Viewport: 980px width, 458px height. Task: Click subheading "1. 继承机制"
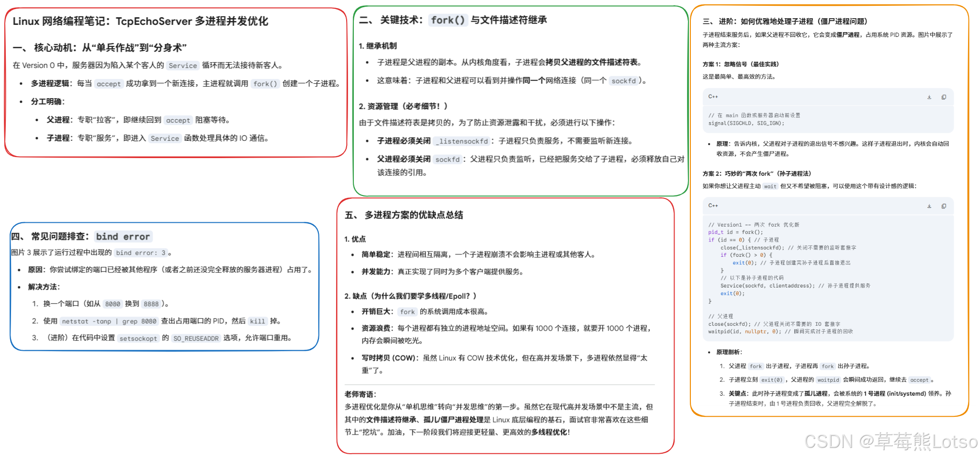[x=378, y=46]
